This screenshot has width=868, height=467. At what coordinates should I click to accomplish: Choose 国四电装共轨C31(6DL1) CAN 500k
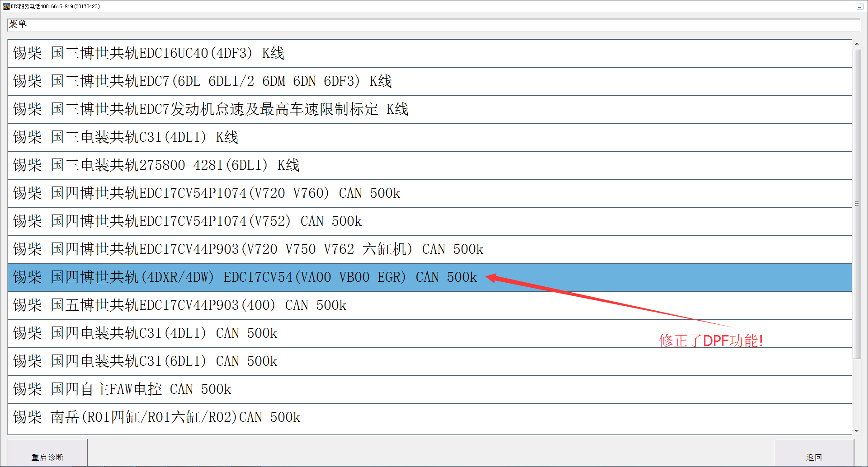coord(430,362)
